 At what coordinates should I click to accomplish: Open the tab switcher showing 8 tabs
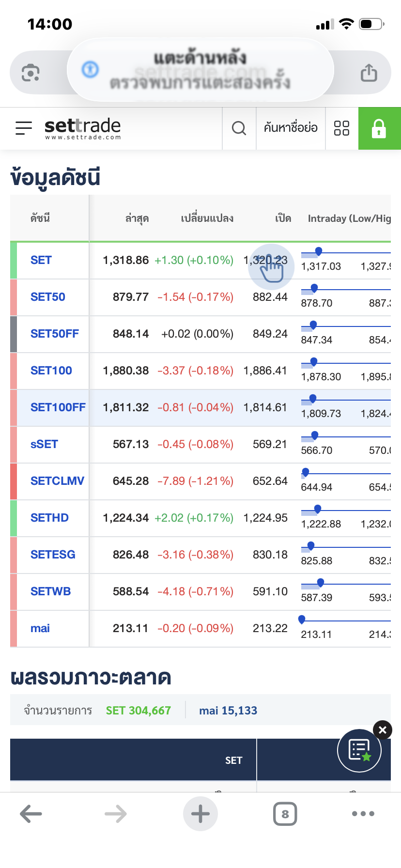(285, 814)
